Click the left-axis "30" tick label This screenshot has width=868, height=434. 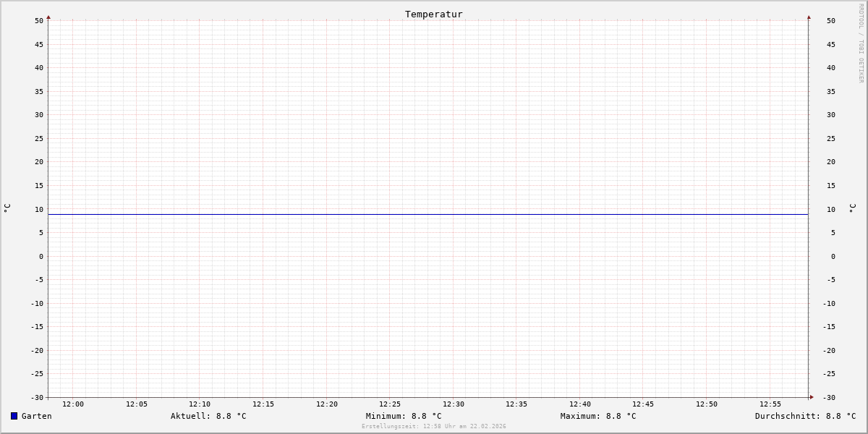point(39,115)
